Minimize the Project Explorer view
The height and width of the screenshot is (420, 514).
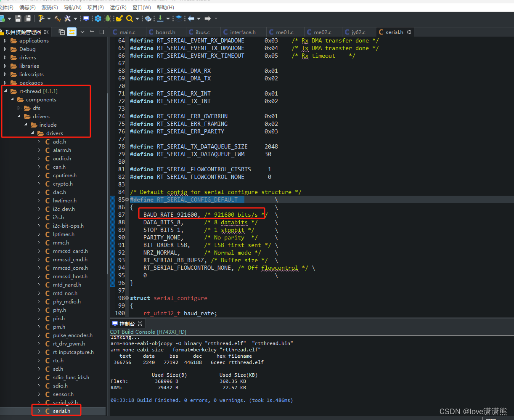pyautogui.click(x=92, y=32)
